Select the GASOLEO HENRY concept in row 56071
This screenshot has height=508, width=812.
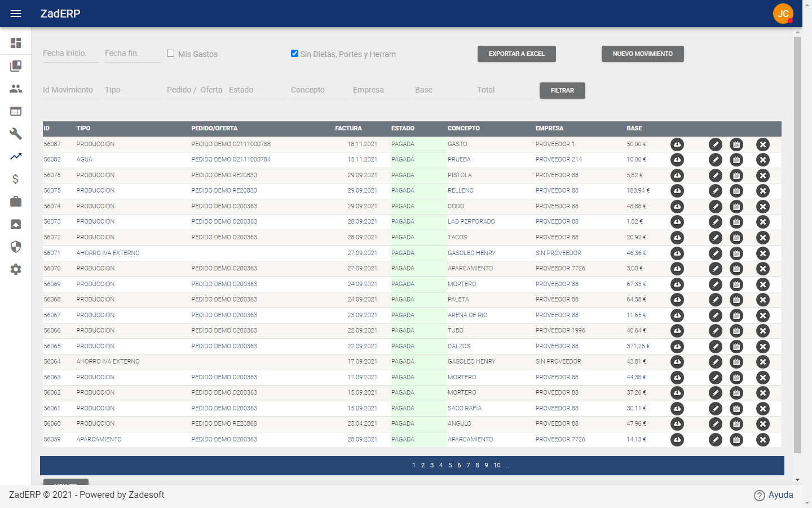471,253
